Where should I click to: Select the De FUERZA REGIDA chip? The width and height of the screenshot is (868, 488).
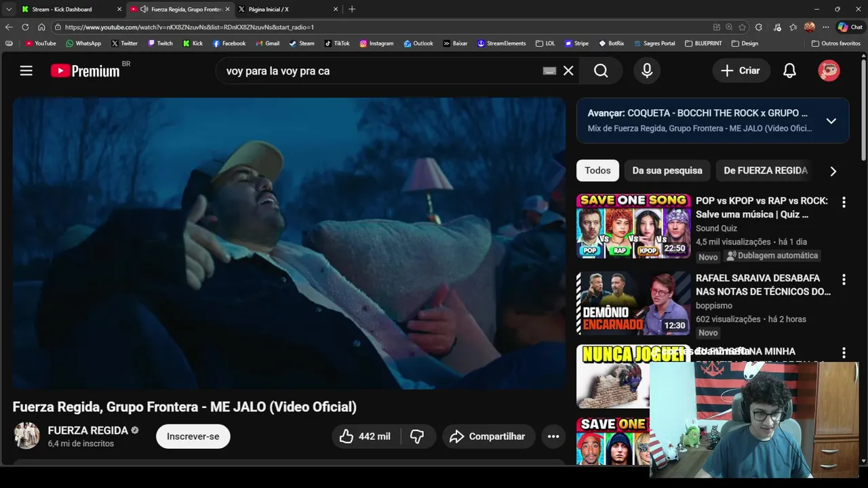[x=766, y=170]
